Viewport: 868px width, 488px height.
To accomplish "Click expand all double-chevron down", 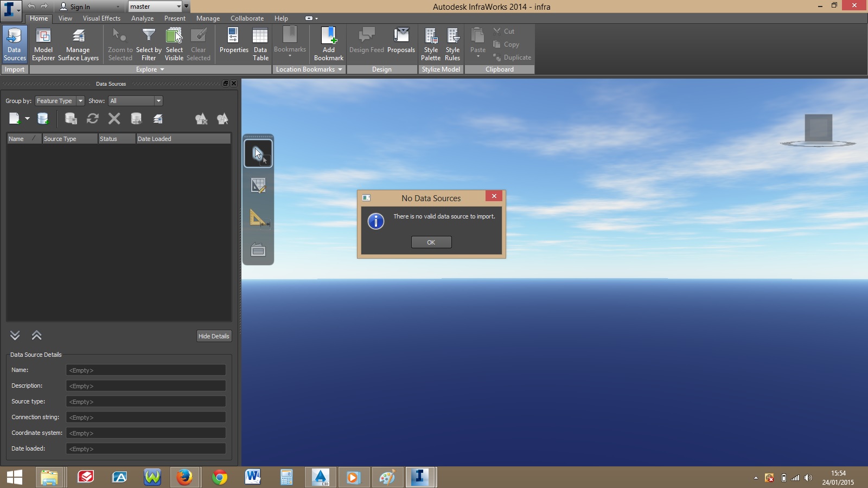I will pyautogui.click(x=15, y=336).
